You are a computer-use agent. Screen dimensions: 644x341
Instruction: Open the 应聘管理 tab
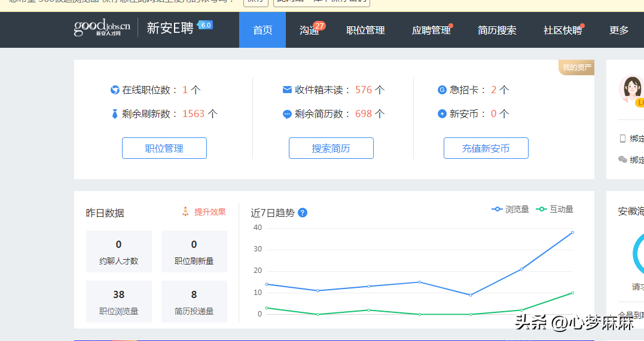(x=431, y=30)
